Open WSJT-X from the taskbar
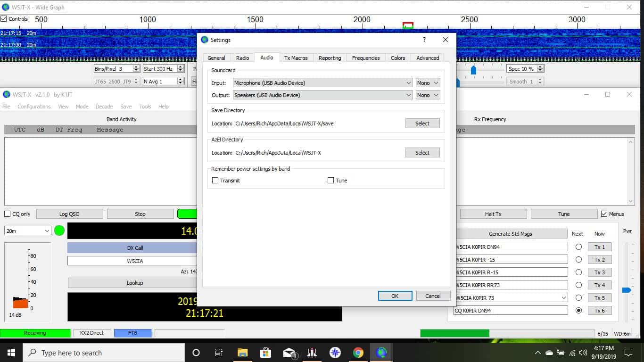 381,352
